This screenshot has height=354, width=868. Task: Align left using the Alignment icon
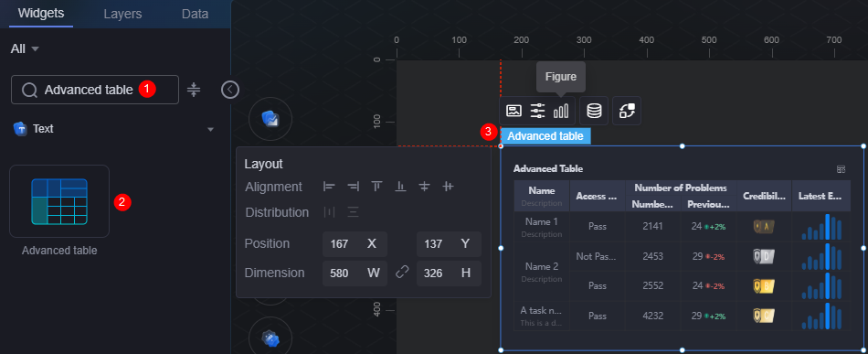coord(329,187)
